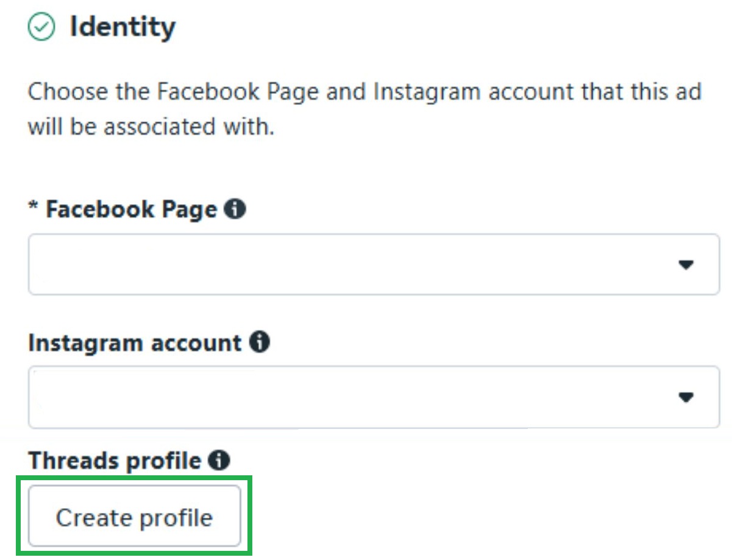Click the Threads profile label
The width and height of the screenshot is (732, 560).
tap(115, 461)
